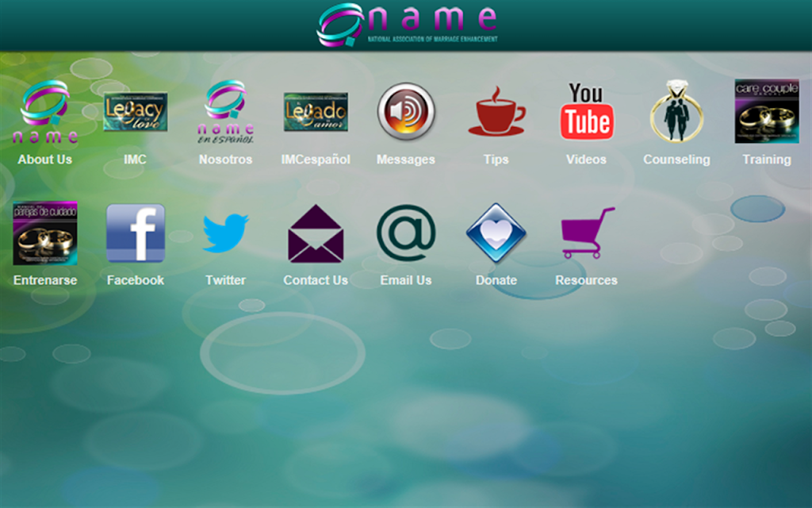The height and width of the screenshot is (508, 812).
Task: Open the Legacy of Love IMC icon
Action: coord(135,111)
